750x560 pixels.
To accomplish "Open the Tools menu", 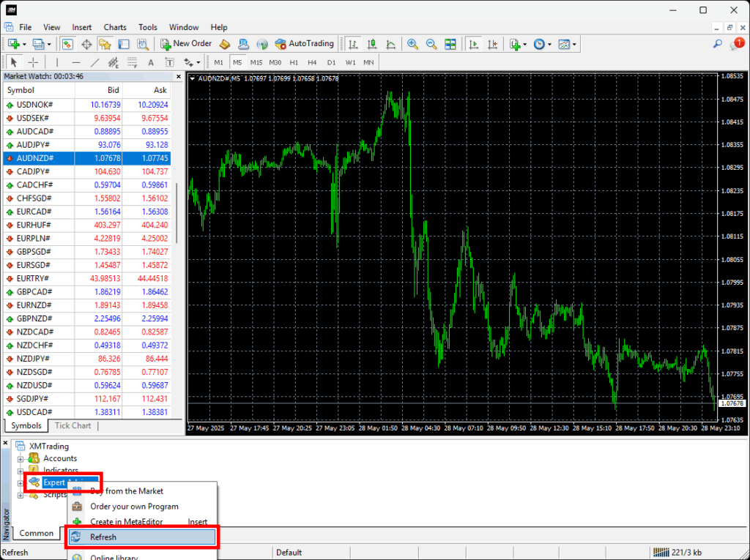I will [148, 27].
